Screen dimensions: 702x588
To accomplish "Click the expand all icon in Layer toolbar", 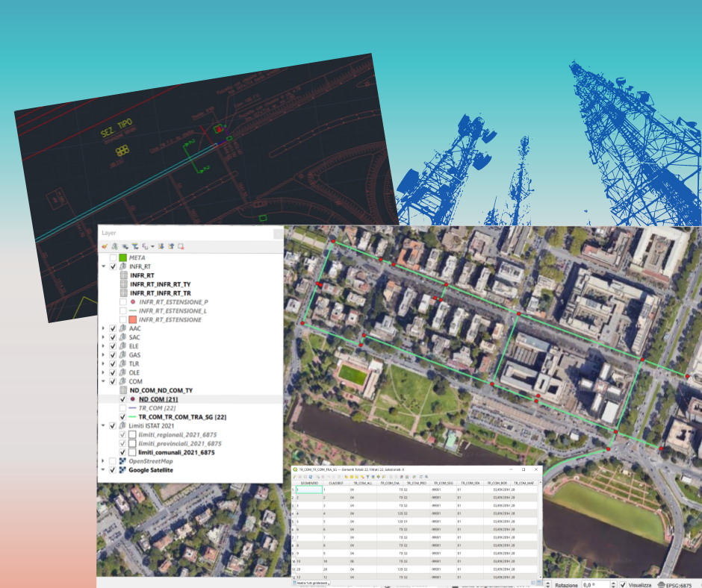I will [x=161, y=245].
